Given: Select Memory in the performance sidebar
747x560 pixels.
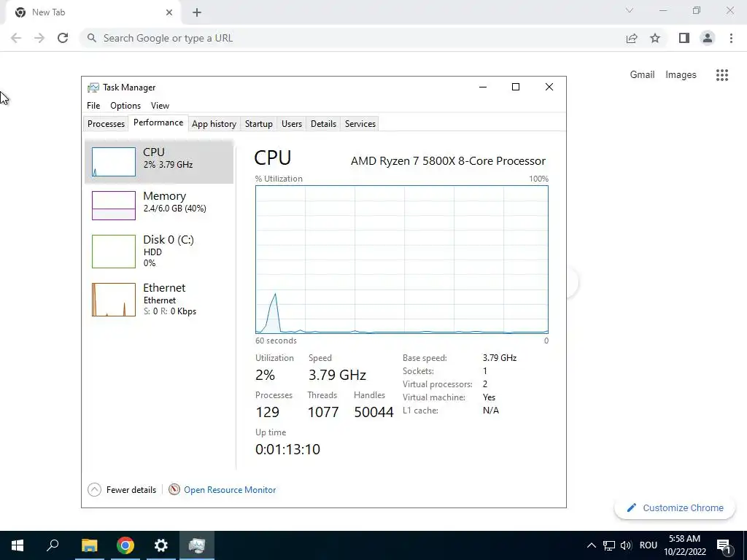Looking at the screenshot, I should [x=158, y=205].
